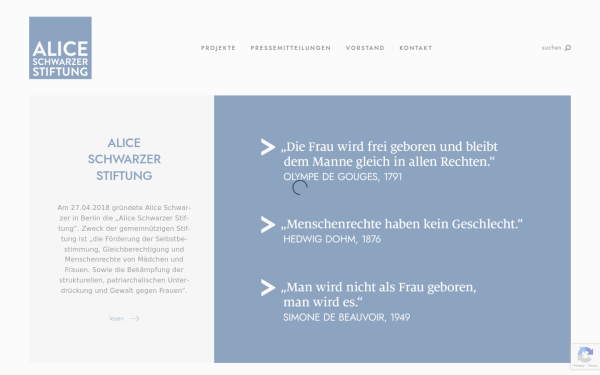Go to the Vorstand page
The image size is (600, 375).
(365, 48)
